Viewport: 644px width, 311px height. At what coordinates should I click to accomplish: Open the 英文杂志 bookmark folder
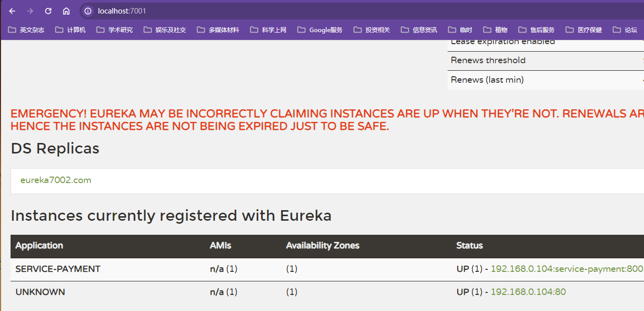pyautogui.click(x=26, y=30)
